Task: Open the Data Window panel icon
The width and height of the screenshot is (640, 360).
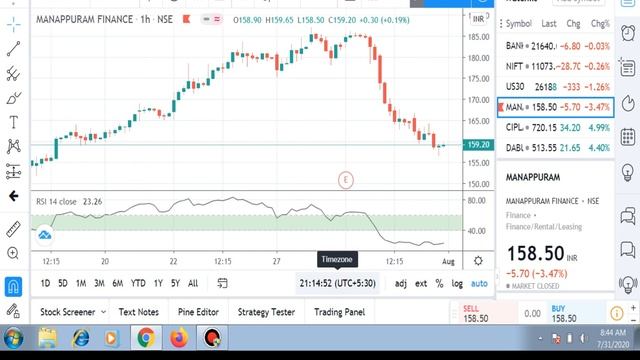Action: (627, 67)
